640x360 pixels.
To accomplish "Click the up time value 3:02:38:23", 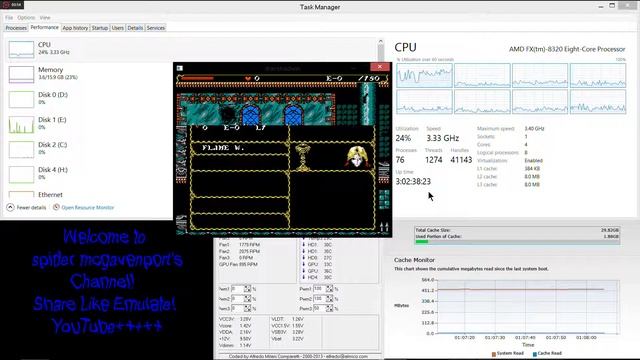I will click(413, 182).
